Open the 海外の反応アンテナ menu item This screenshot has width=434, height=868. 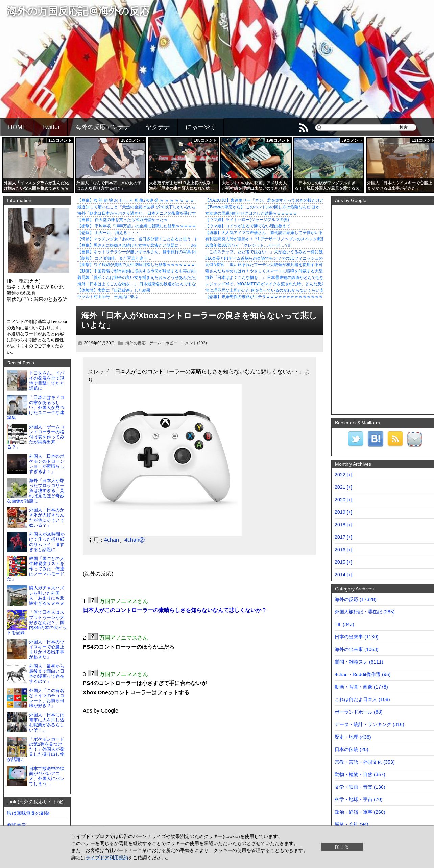click(x=102, y=127)
